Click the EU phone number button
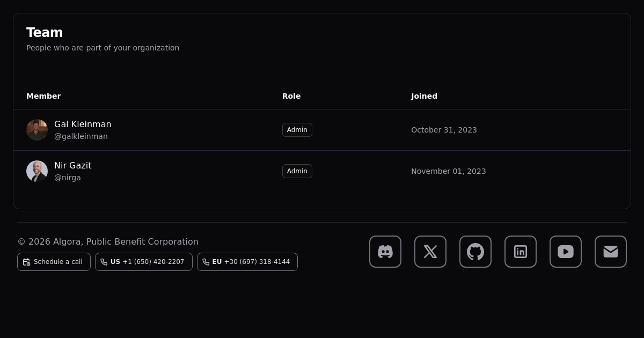Screen dimensions: 644x338 247,262
